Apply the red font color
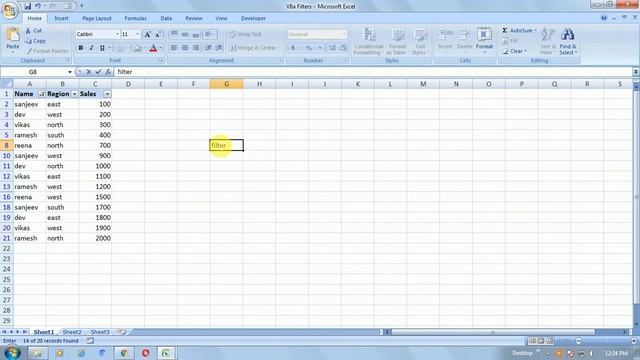Screen dimensions: 640x360 click(x=153, y=48)
